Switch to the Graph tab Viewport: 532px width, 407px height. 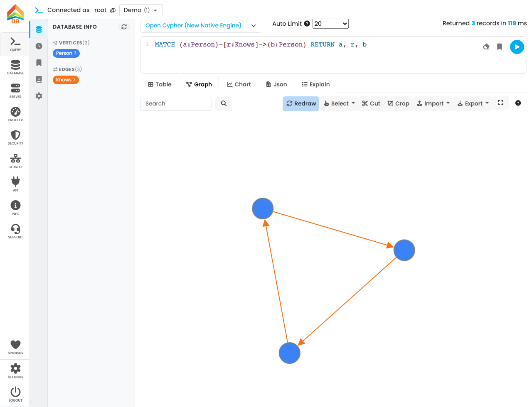(199, 84)
